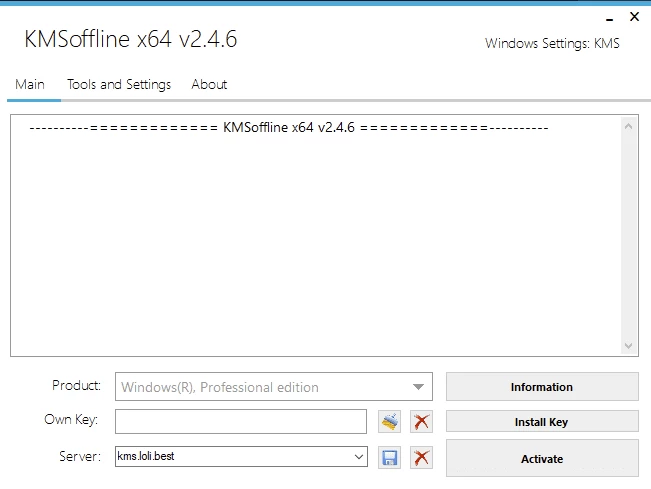Minimize the KMSoffline window
The image size is (651, 489).
610,18
